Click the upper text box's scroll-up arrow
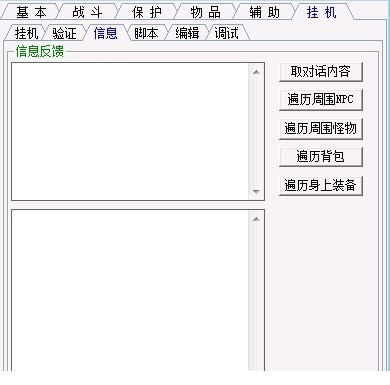 256,72
